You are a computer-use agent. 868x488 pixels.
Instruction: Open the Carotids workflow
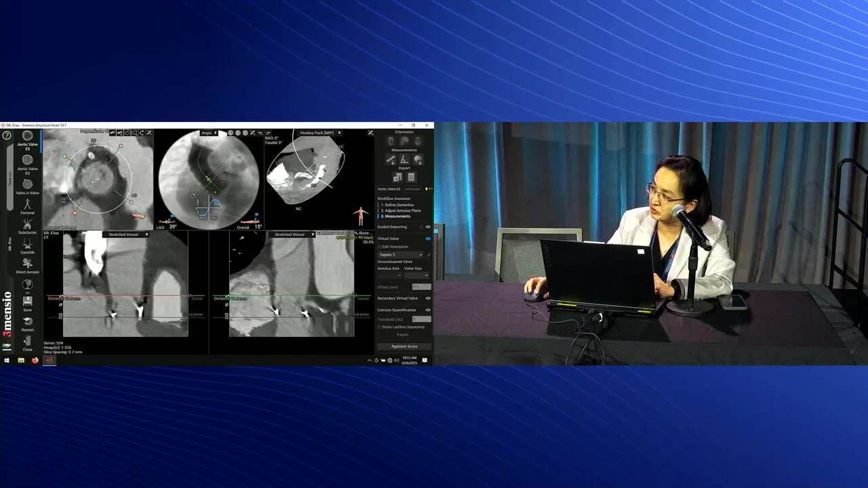pos(28,246)
